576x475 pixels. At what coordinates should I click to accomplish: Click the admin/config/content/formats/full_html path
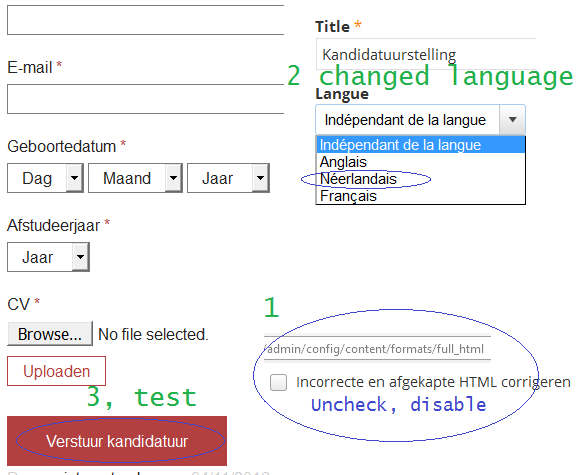(x=374, y=349)
